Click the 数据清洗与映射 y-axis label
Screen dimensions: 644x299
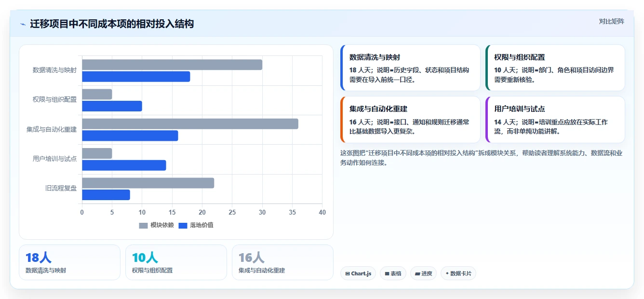click(54, 70)
